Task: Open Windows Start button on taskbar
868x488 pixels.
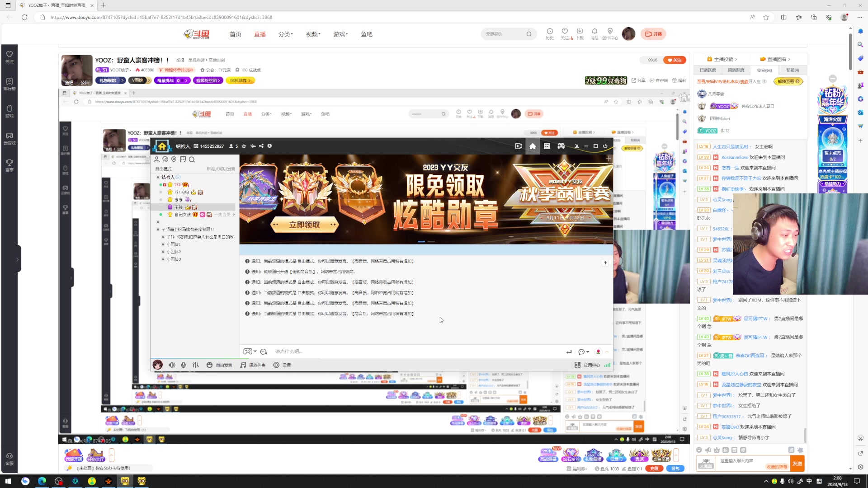Action: (x=8, y=481)
